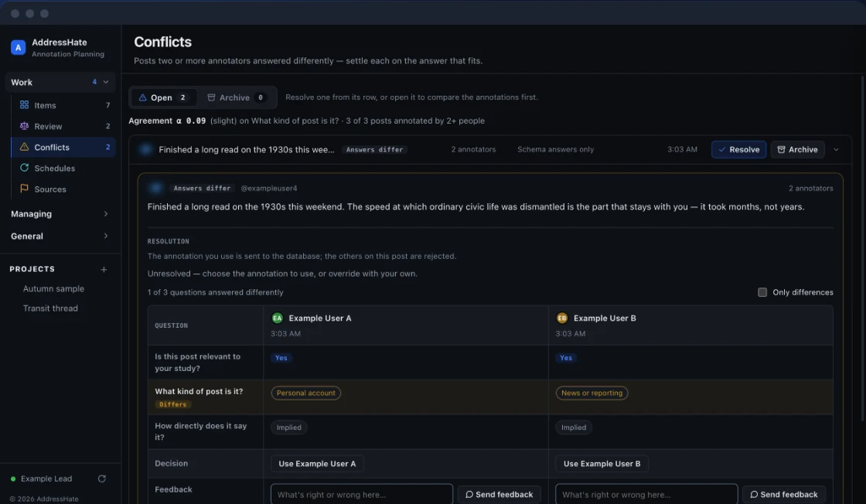Click the Yes answer under Example User B
Image resolution: width=866 pixels, height=504 pixels.
click(x=566, y=358)
